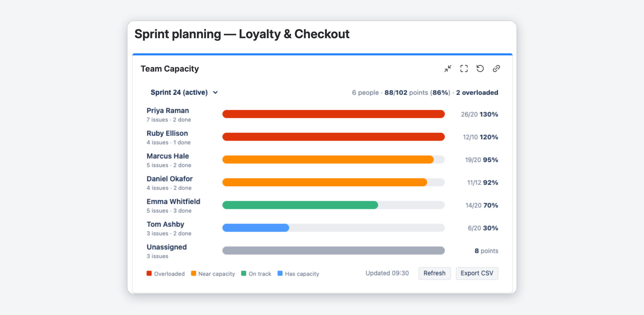Select the name Tom Ashby
Image resolution: width=644 pixels, height=315 pixels.
click(x=166, y=224)
